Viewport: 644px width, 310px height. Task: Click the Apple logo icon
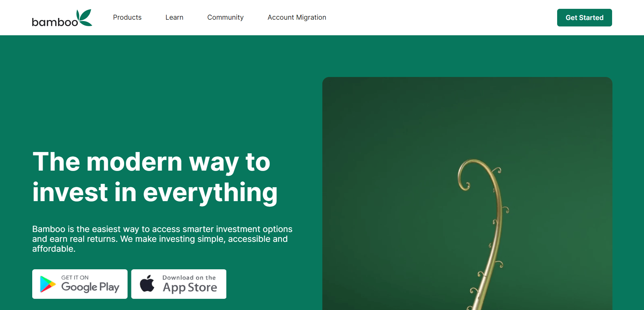[147, 283]
